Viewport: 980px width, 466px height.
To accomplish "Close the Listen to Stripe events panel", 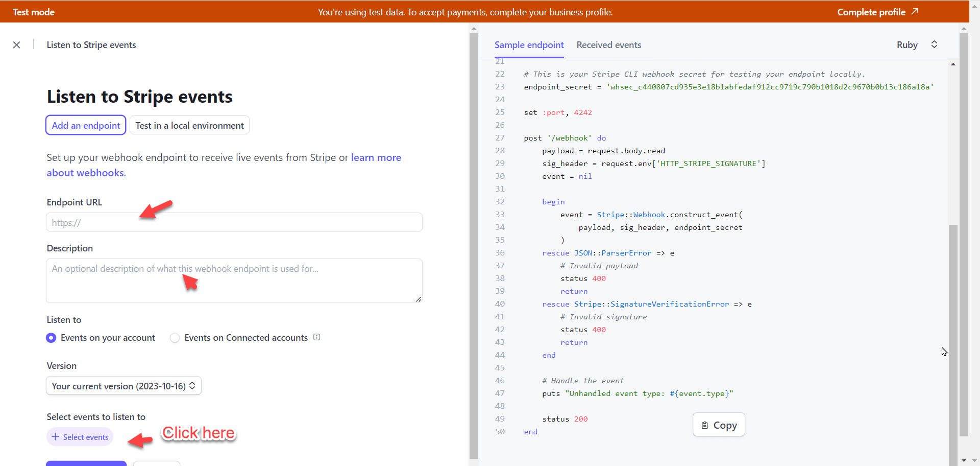I will 17,45.
